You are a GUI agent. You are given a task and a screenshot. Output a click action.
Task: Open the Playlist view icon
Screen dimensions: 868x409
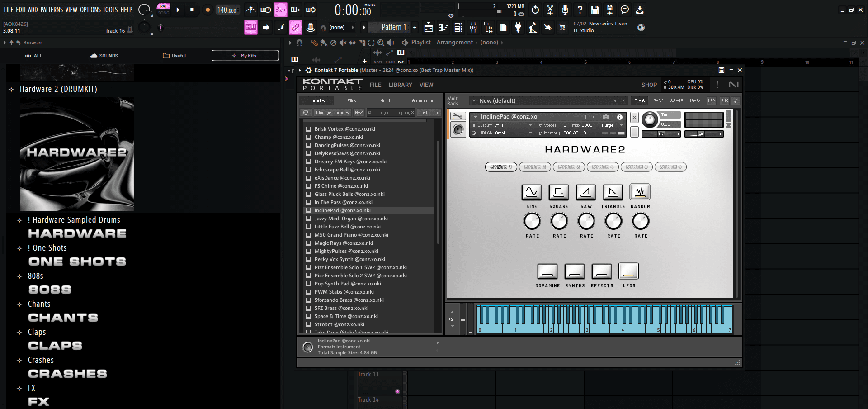(x=429, y=28)
